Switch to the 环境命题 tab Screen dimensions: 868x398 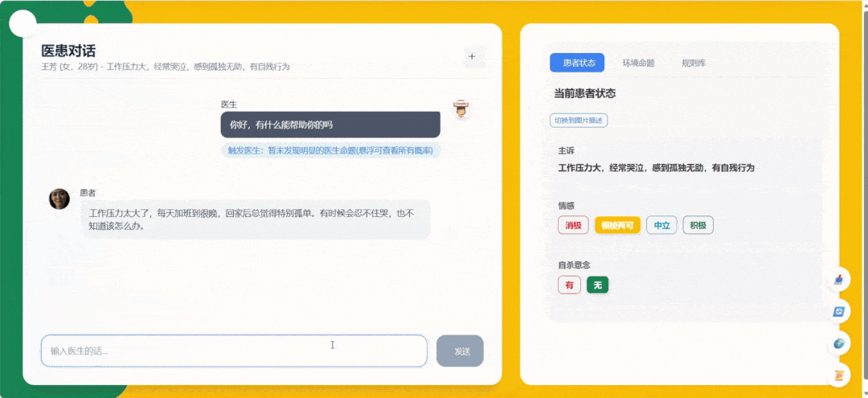[x=638, y=63]
